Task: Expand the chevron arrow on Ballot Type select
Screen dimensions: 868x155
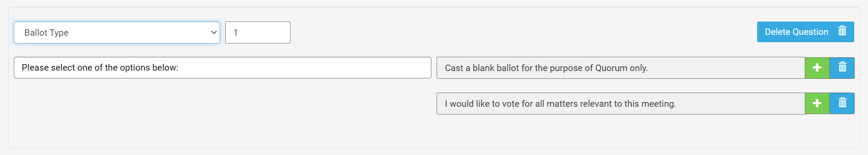Action: click(x=214, y=33)
